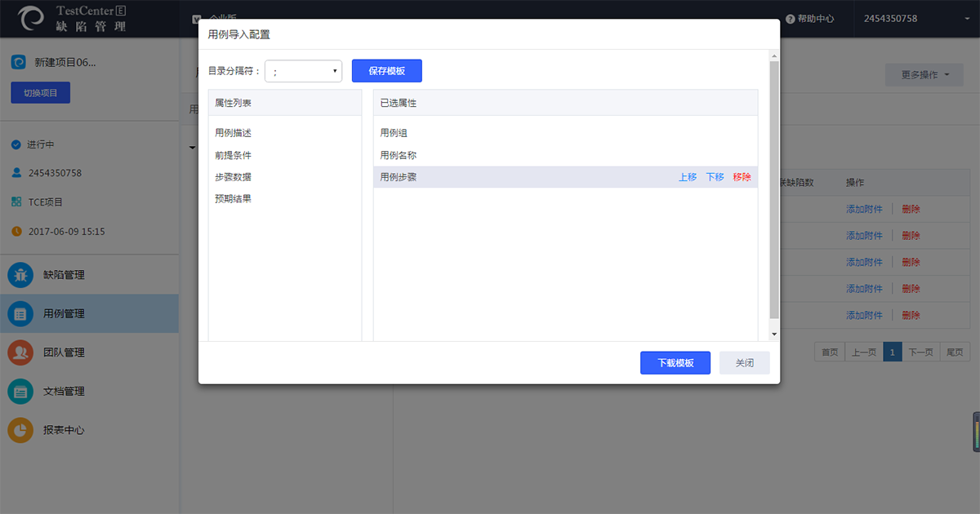Move 用例步骤 up with 上移
The width and height of the screenshot is (980, 514).
point(688,177)
